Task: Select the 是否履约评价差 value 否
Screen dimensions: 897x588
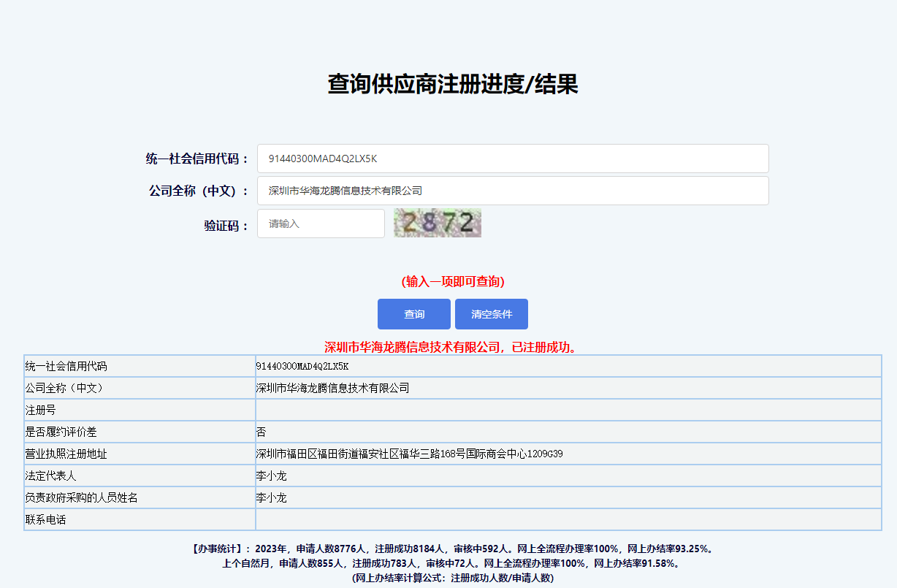Action: coord(259,432)
